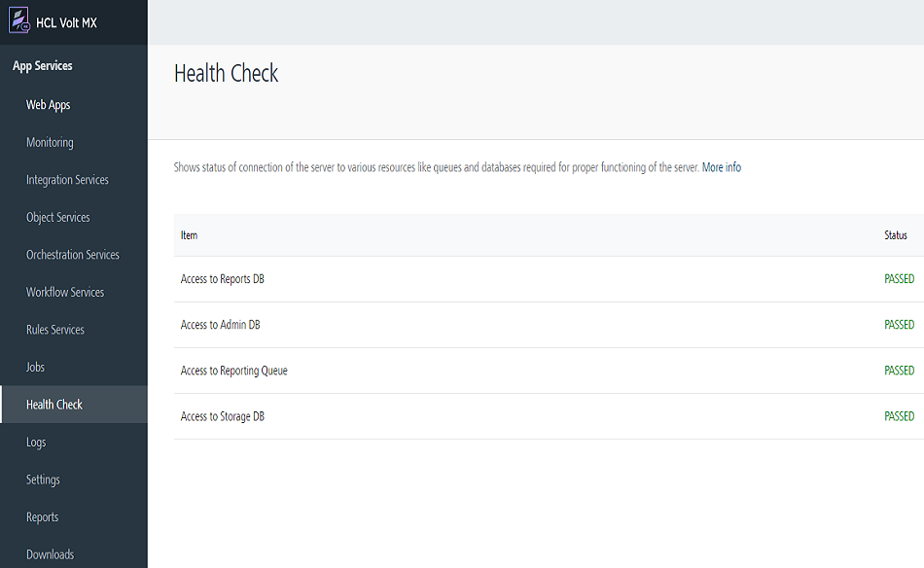This screenshot has width=924, height=568.
Task: Open the Monitoring page
Action: point(50,142)
